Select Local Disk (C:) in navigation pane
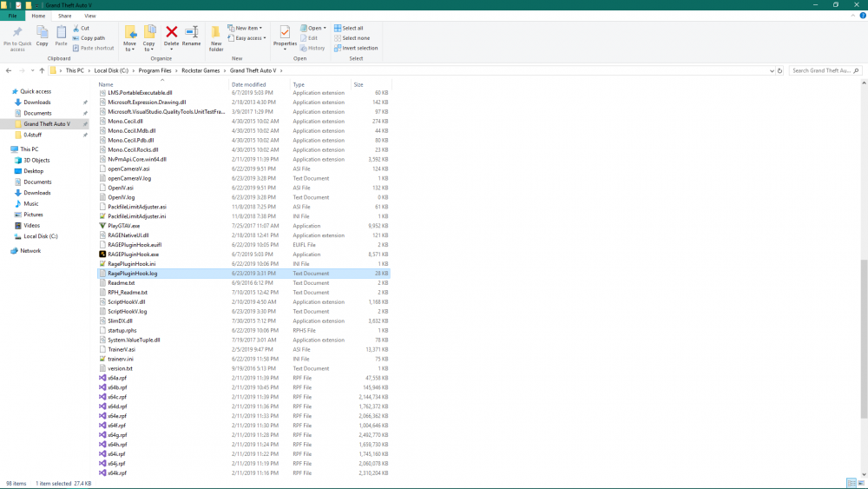868x489 pixels. click(40, 236)
